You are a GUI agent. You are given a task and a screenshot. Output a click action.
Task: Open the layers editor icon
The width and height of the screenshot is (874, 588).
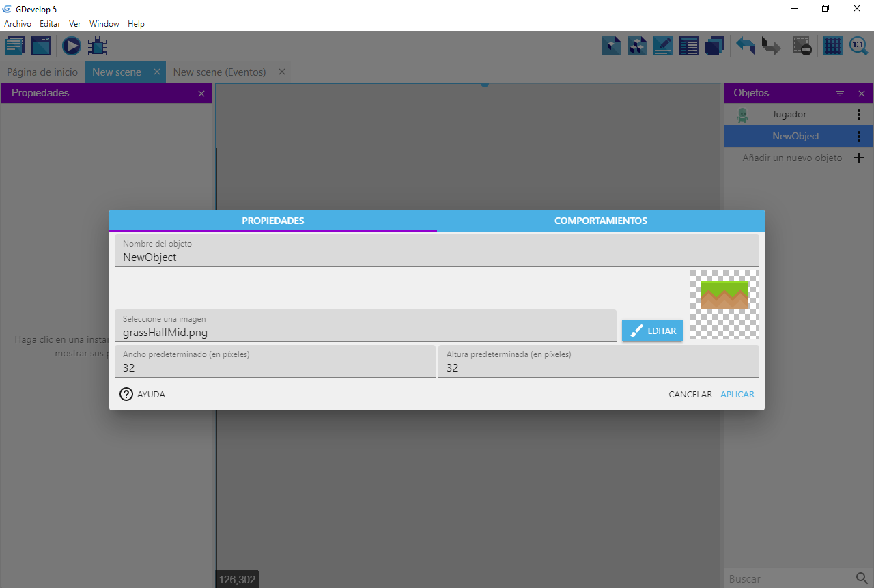715,46
